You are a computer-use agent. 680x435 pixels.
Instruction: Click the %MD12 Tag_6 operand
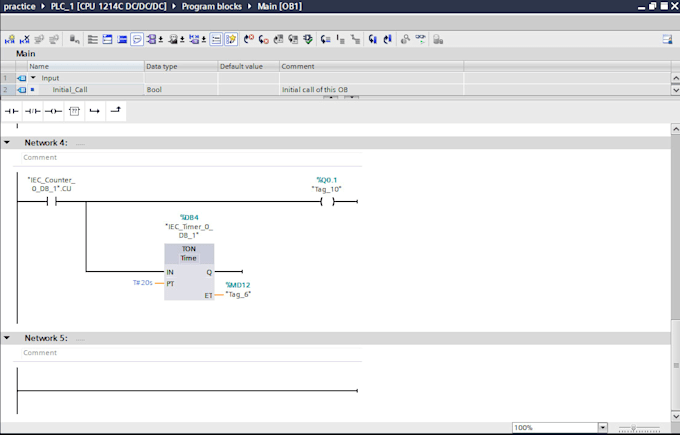238,290
